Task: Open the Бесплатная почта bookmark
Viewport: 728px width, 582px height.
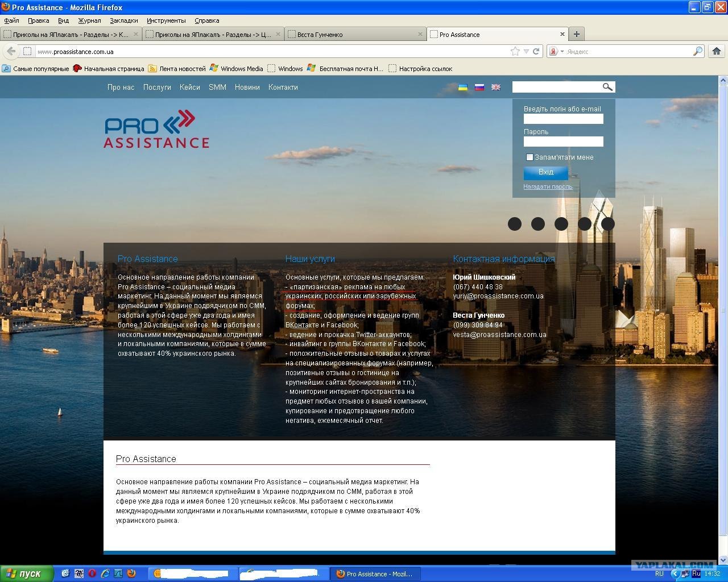Action: click(x=345, y=68)
